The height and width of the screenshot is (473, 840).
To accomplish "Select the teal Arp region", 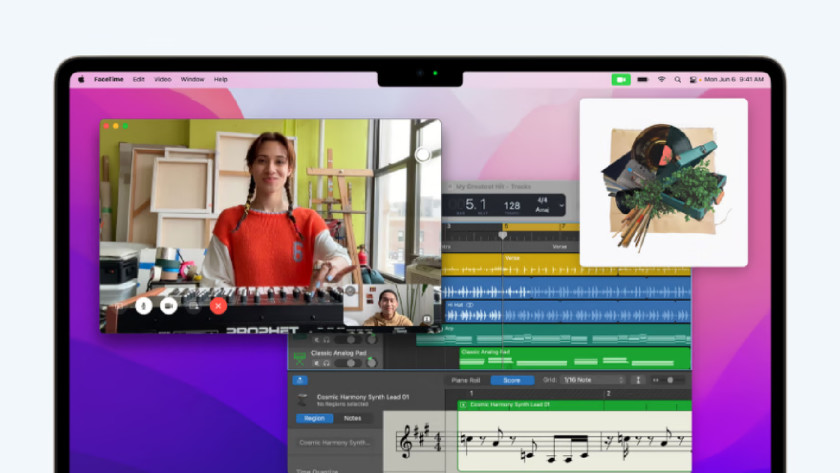I will (553, 336).
